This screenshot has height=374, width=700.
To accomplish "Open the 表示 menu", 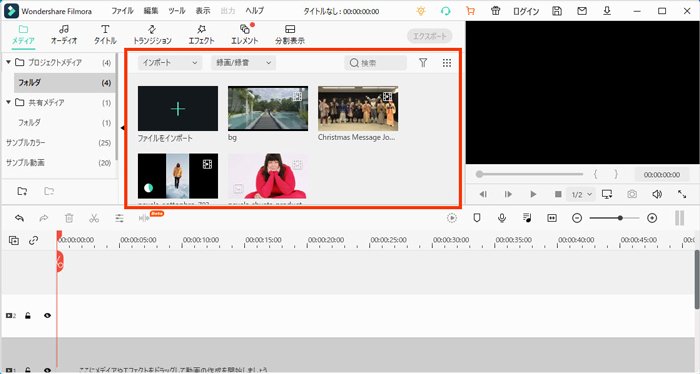I will coord(203,11).
